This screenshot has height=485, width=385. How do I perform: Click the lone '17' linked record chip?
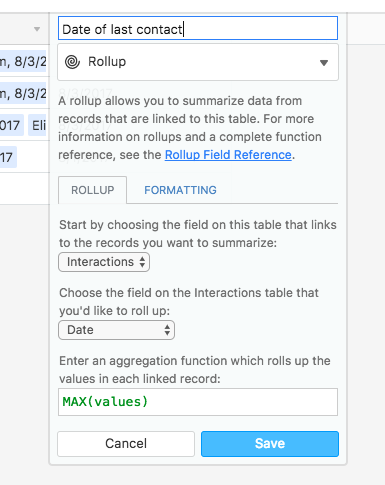click(8, 157)
